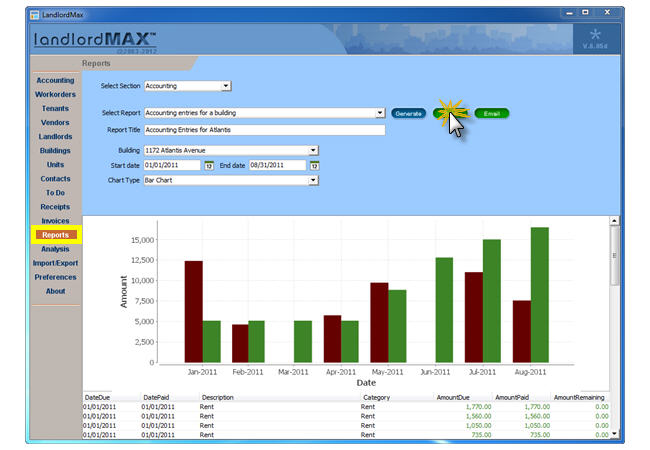Open the Building dropdown list
The image size is (650, 450).
[313, 150]
